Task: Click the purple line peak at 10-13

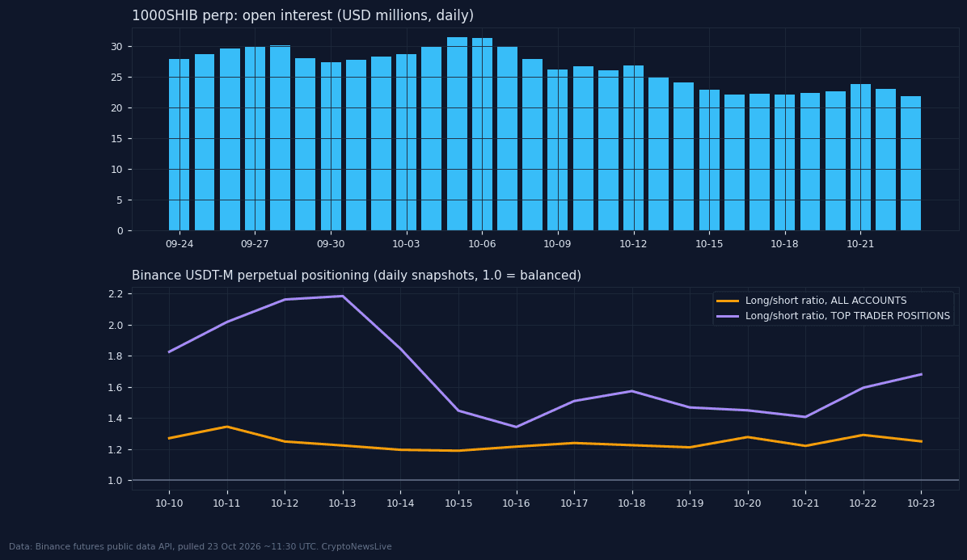Action: (x=343, y=297)
